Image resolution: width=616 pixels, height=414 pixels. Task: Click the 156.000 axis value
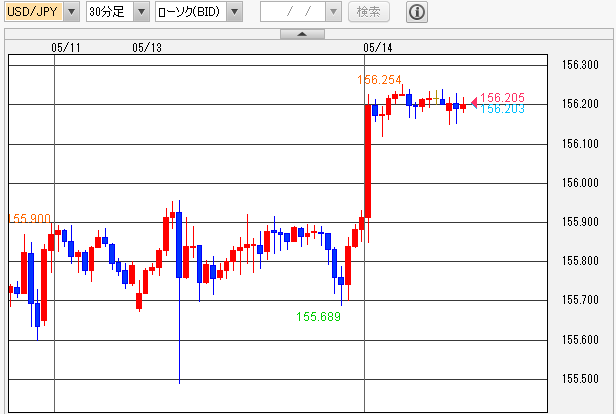click(x=580, y=183)
